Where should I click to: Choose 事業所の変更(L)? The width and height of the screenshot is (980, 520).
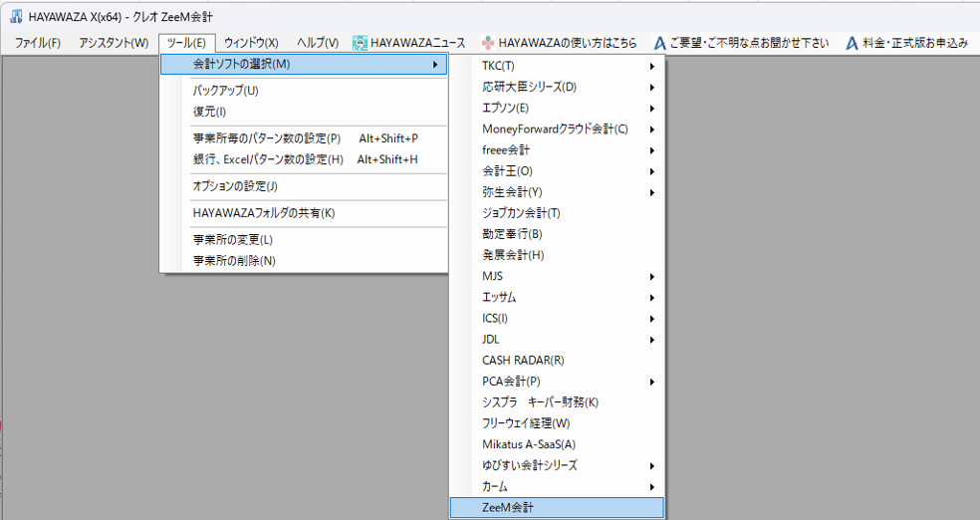pos(304,240)
